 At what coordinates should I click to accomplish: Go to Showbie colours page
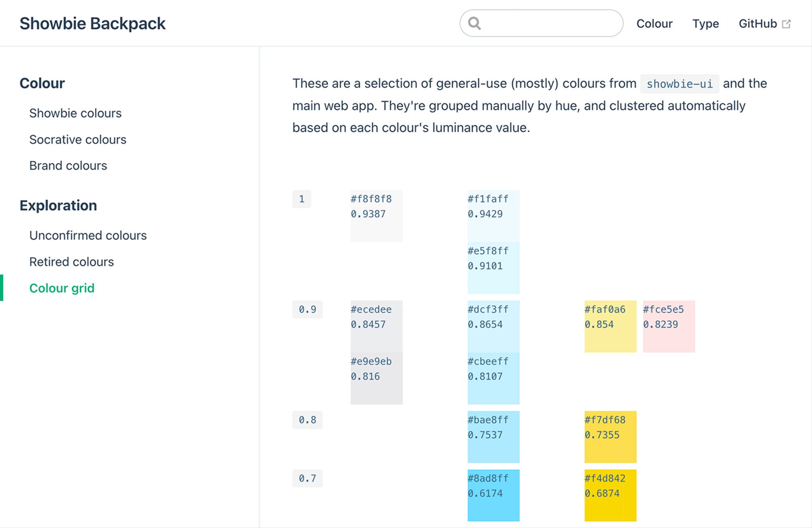(x=75, y=113)
